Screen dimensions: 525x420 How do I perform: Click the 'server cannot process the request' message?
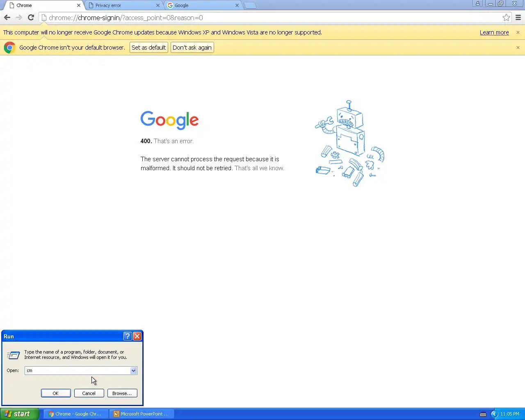click(x=212, y=164)
